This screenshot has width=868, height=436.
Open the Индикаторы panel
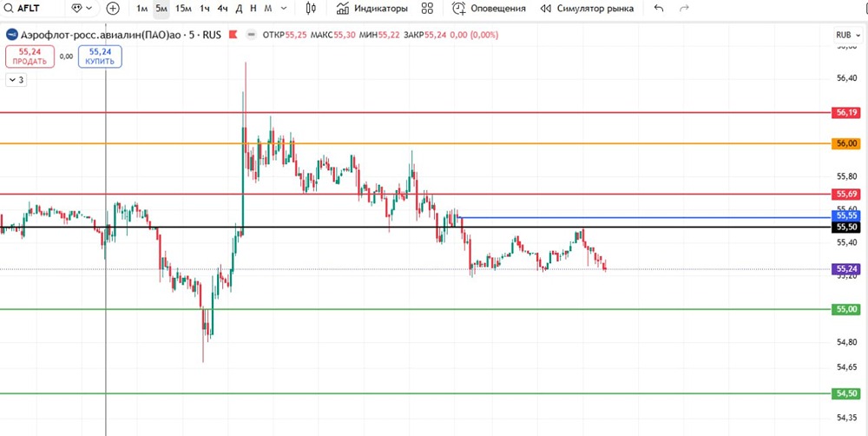[x=372, y=9]
